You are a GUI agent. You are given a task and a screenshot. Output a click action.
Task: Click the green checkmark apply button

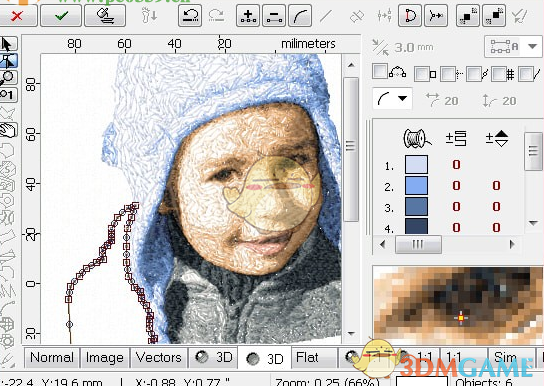(61, 16)
